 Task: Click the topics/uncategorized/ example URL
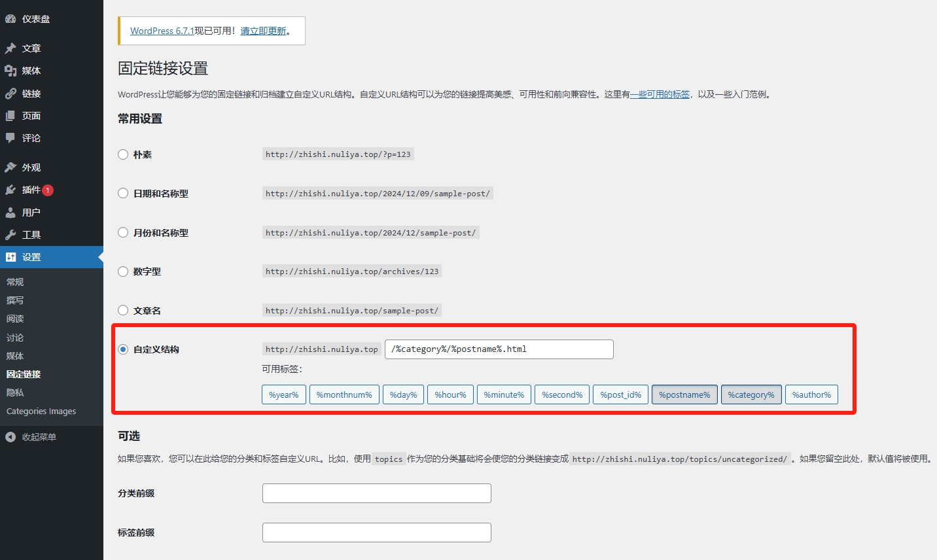point(680,459)
